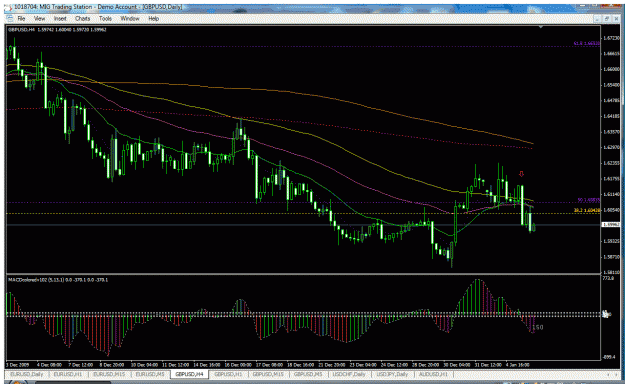625x384 pixels.
Task: Open the Tools menu
Action: click(105, 18)
